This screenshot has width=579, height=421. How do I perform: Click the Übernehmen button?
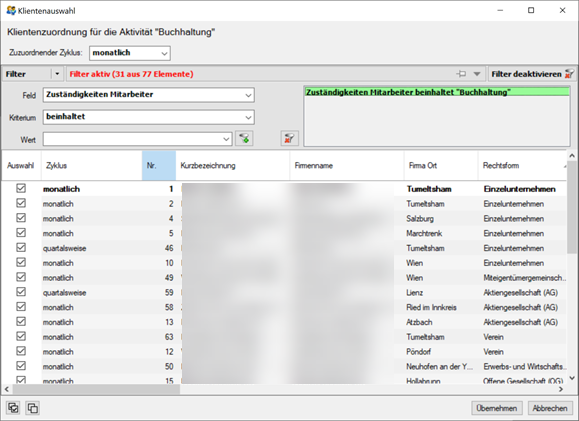pos(497,408)
